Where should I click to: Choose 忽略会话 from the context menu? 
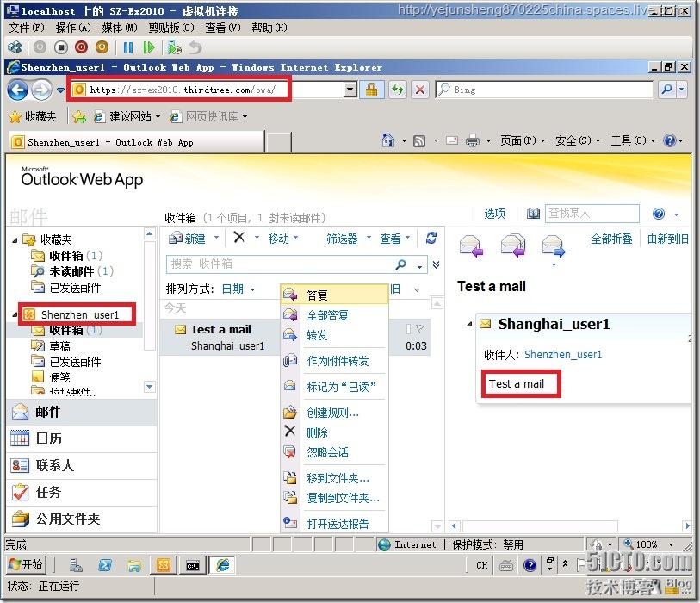334,452
